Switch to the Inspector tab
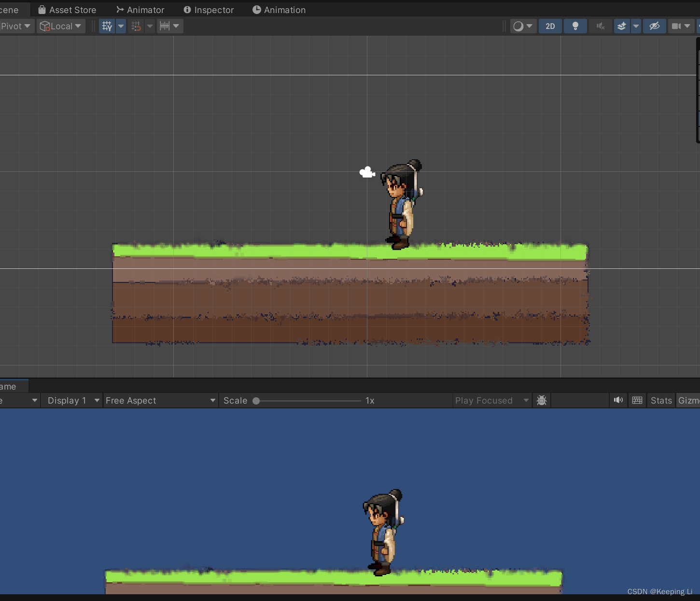The height and width of the screenshot is (601, 700). (x=209, y=10)
